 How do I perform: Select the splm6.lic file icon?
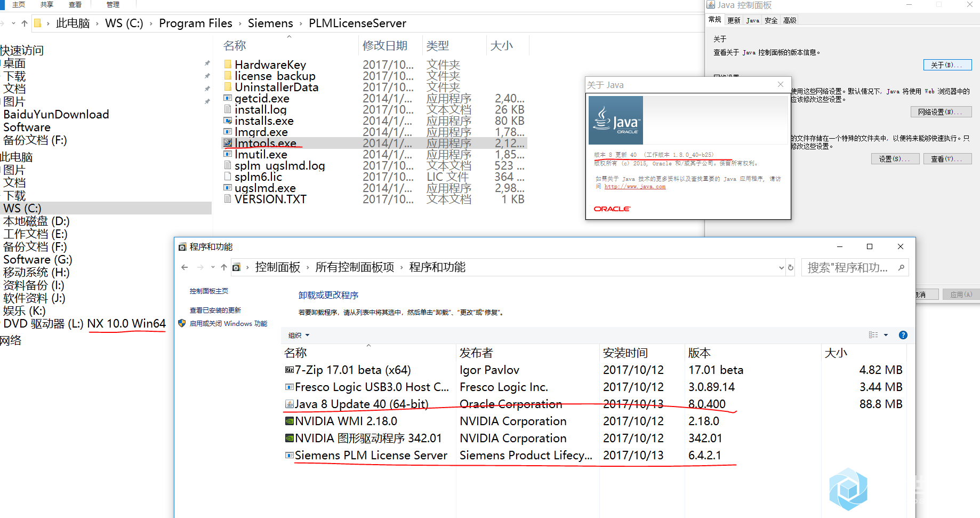point(228,177)
